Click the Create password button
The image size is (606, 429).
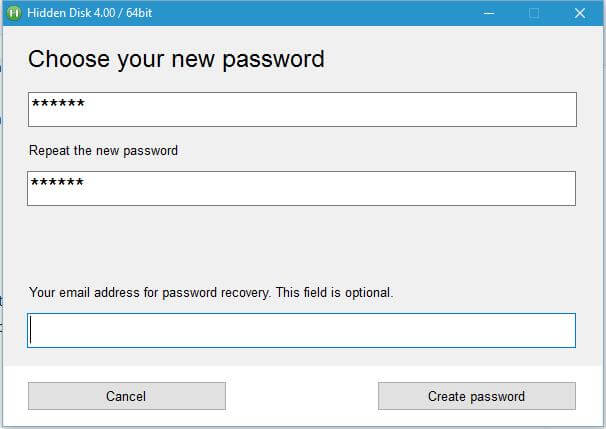477,396
